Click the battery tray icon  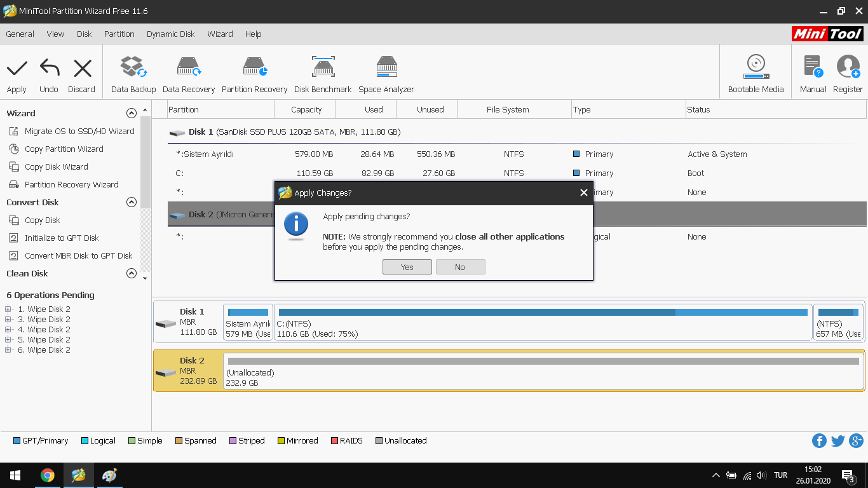[731, 475]
